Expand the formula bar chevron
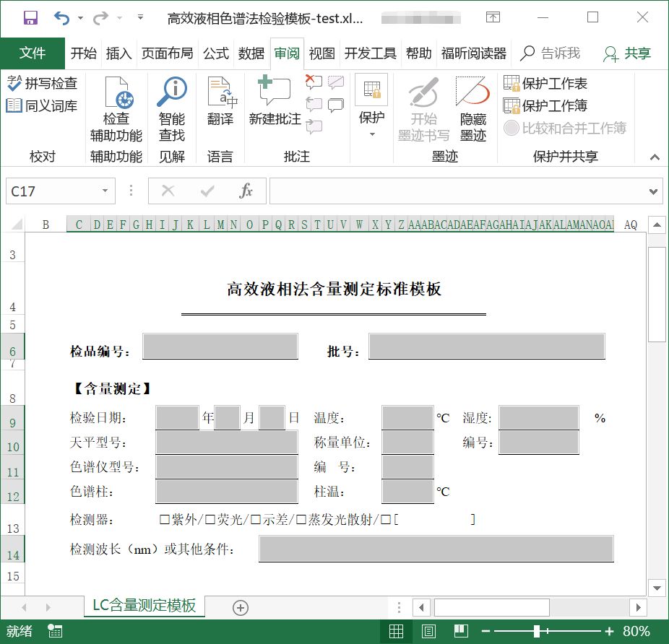The height and width of the screenshot is (644, 669). point(653,191)
